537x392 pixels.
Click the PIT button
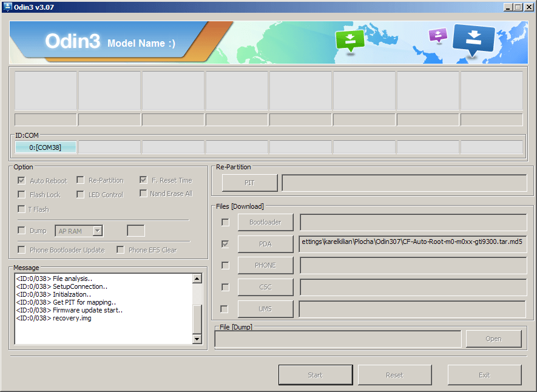click(x=249, y=183)
